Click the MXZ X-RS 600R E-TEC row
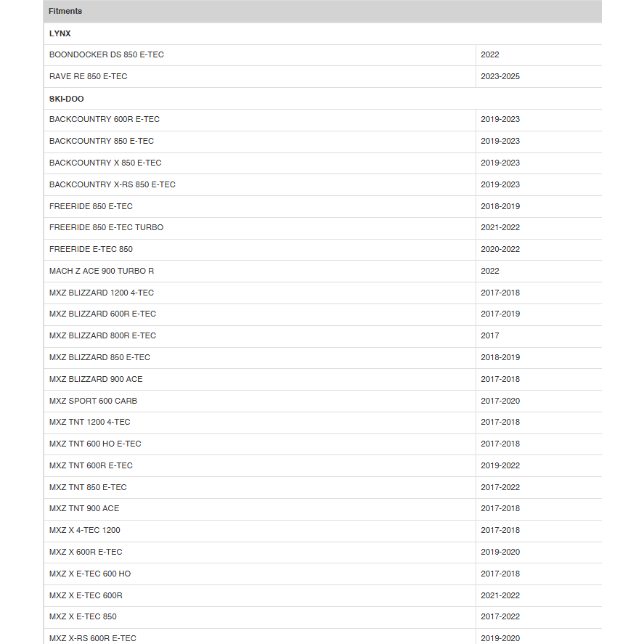 pos(322,637)
